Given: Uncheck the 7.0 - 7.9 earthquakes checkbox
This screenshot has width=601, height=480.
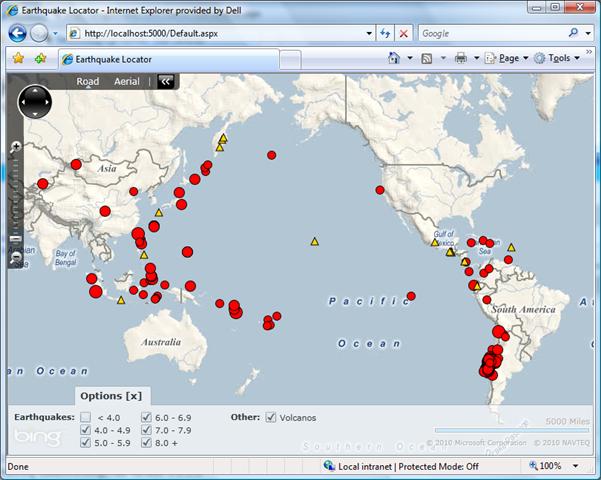Looking at the screenshot, I should (x=146, y=430).
